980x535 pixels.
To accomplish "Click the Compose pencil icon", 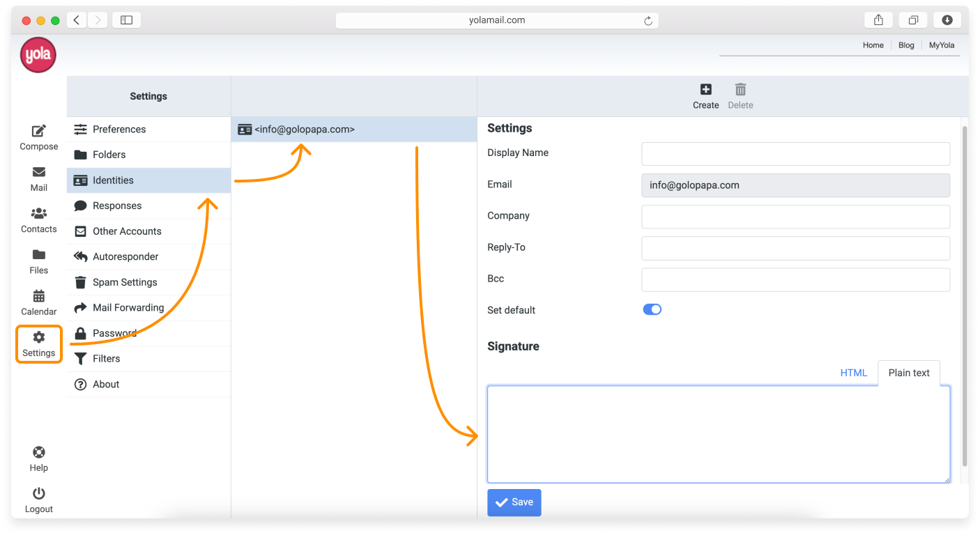I will coord(39,131).
